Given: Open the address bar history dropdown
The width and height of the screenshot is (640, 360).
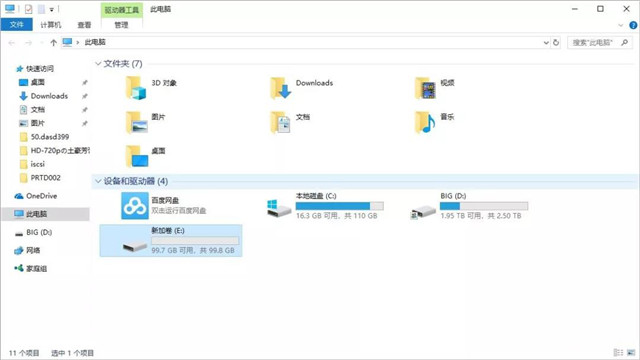Looking at the screenshot, I should click(546, 42).
